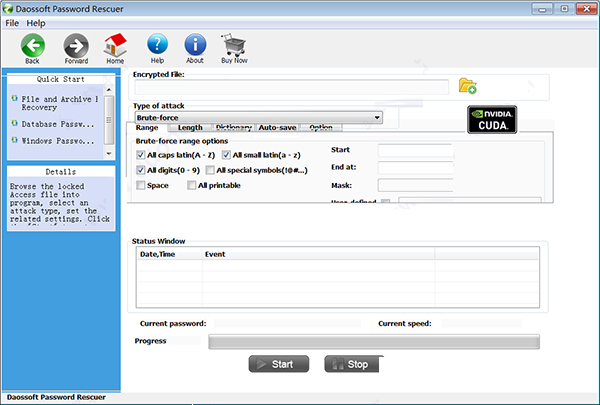Toggle the User-defined checkbox
This screenshot has height=405, width=600.
(386, 201)
